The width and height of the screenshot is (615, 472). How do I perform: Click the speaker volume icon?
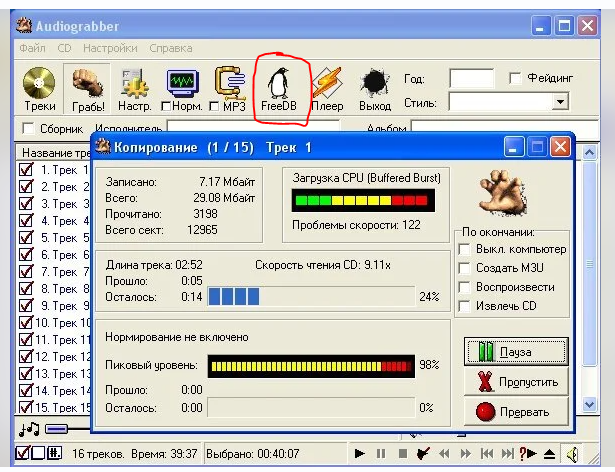[572, 454]
